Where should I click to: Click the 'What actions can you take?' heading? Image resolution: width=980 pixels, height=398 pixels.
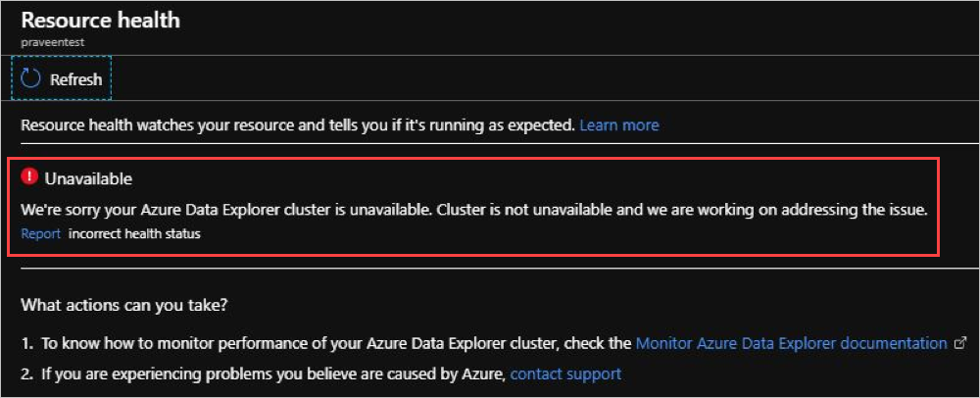[124, 305]
